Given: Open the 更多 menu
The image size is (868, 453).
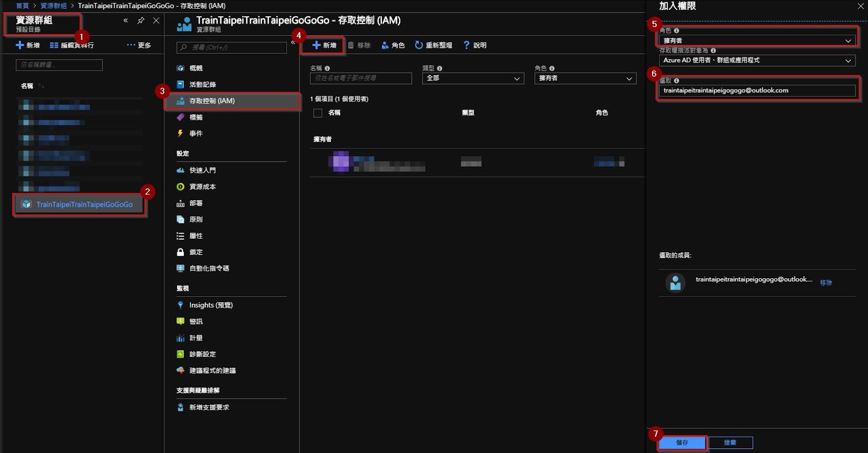Looking at the screenshot, I should (x=139, y=45).
